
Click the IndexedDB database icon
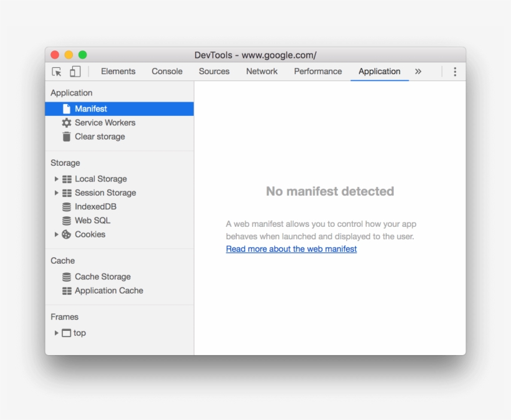coord(67,206)
